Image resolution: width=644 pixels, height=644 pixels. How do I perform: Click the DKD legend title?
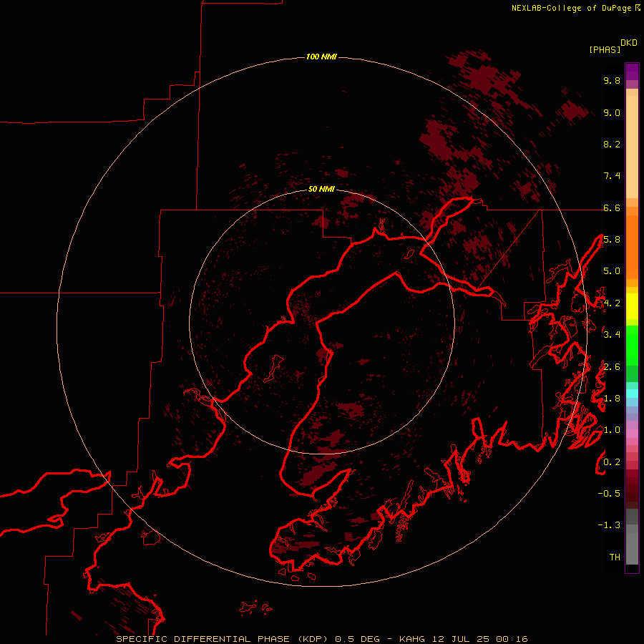pos(629,43)
